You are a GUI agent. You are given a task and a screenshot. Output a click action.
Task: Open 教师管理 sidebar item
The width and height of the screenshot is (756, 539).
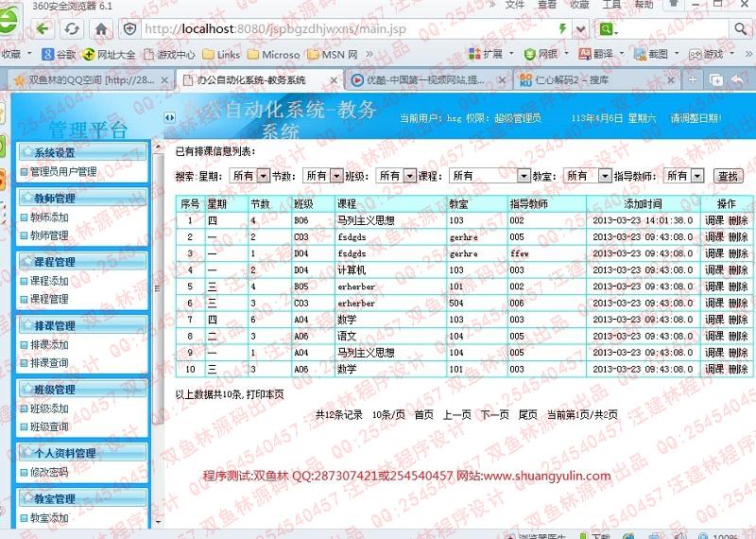(49, 236)
